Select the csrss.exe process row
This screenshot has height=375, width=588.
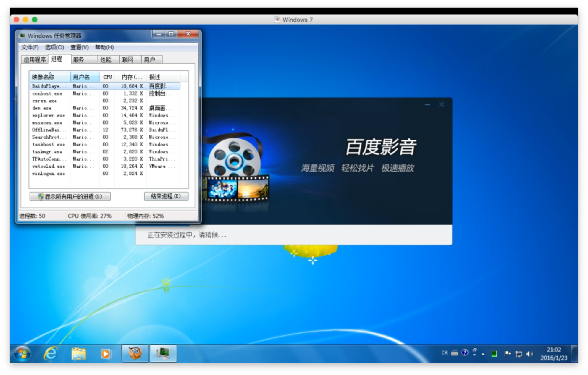pyautogui.click(x=105, y=101)
